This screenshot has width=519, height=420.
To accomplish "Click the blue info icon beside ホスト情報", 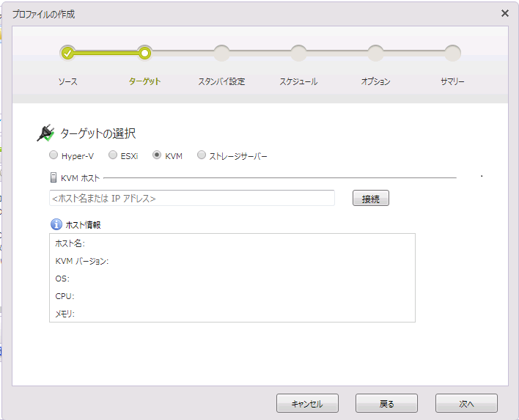I will (x=56, y=224).
